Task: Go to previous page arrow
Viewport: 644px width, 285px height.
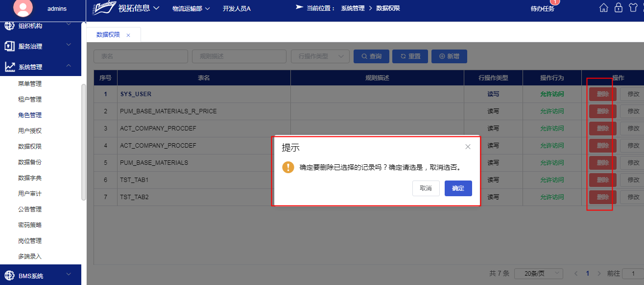Action: click(576, 273)
